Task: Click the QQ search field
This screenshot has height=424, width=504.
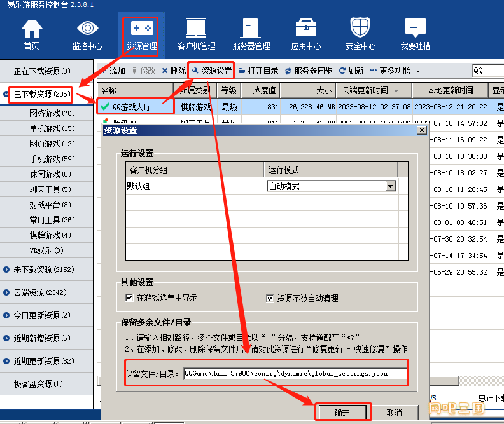Action: (x=488, y=71)
